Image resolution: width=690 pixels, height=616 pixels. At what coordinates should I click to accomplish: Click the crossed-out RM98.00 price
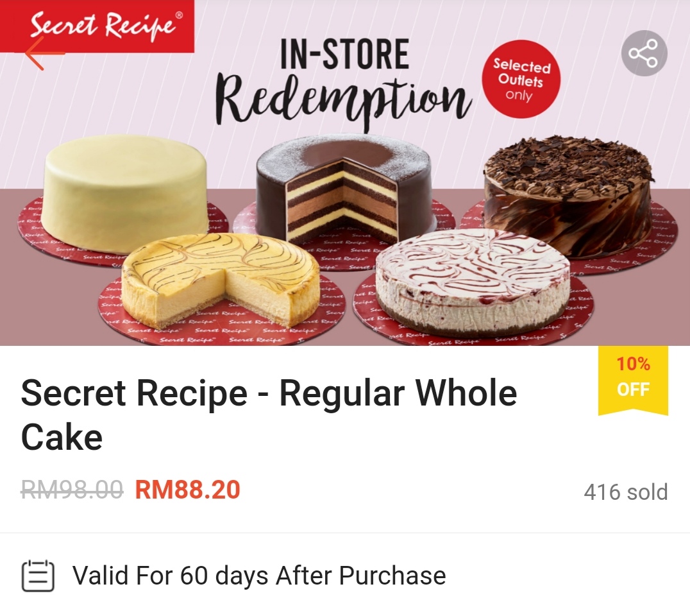(72, 490)
